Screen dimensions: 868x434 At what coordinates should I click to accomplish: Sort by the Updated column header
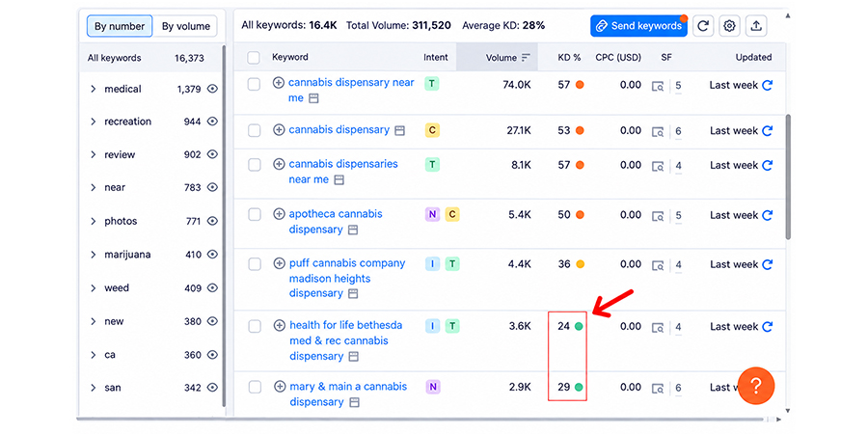753,58
